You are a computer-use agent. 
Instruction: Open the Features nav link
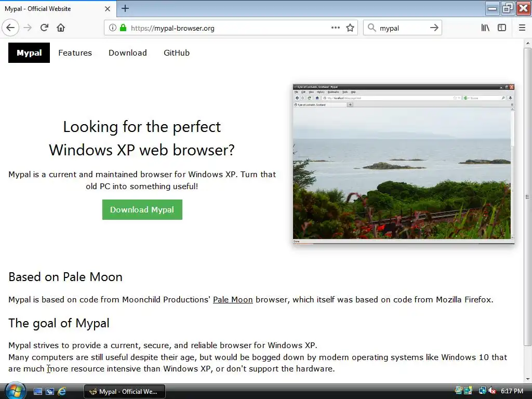point(75,53)
